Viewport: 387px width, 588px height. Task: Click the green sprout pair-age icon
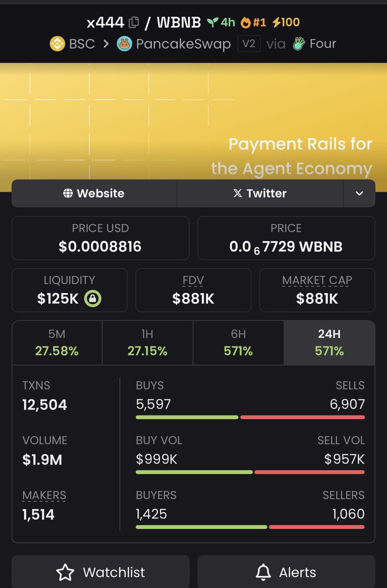(x=212, y=23)
